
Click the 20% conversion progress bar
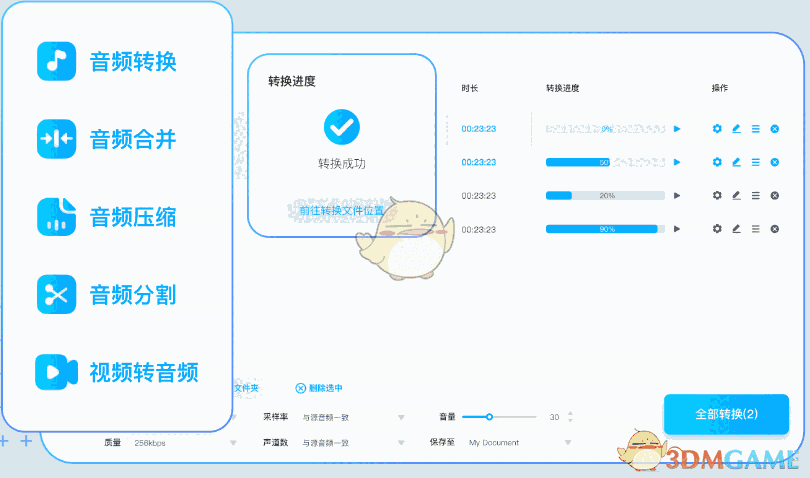click(x=605, y=195)
